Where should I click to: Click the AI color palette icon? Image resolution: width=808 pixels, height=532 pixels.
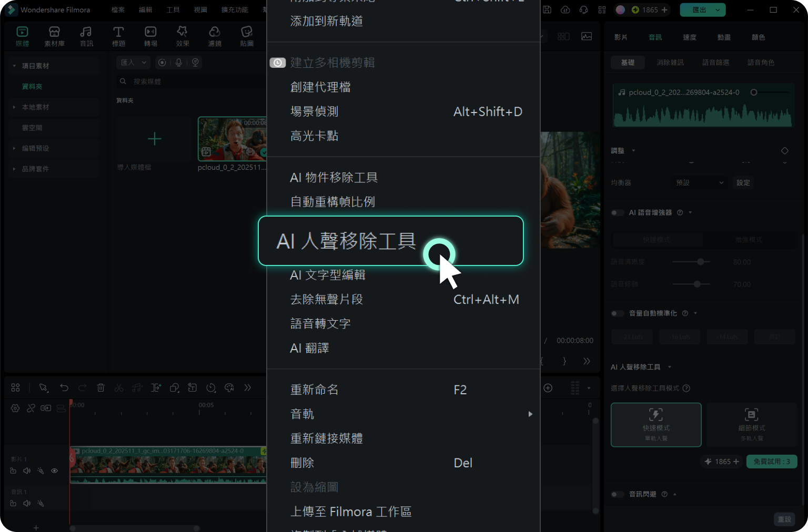[x=229, y=387]
